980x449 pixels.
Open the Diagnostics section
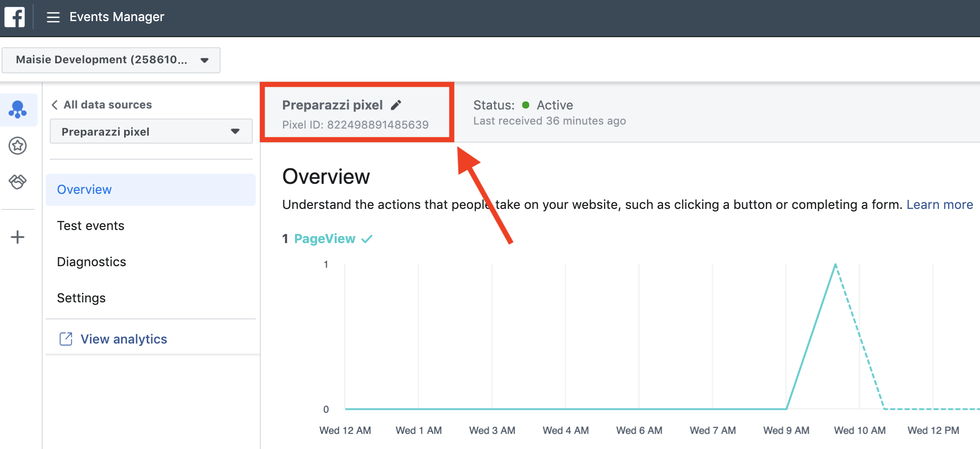91,262
